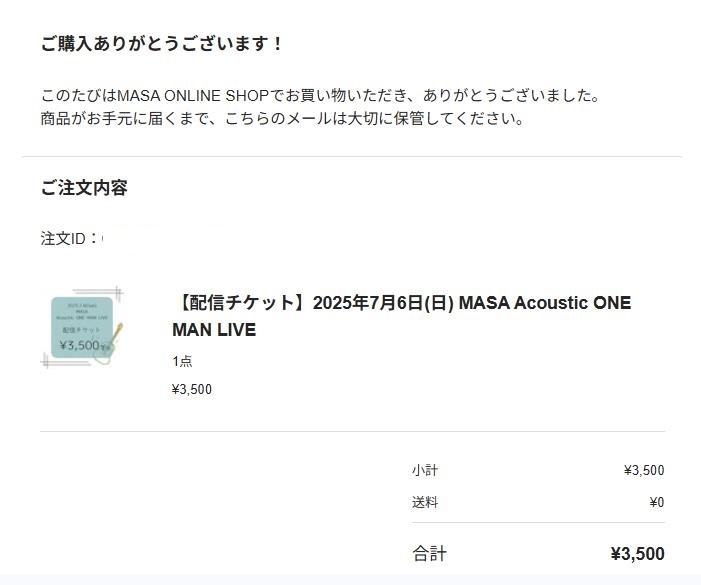Select the ご注文内容 section heading
701x585 pixels.
(x=84, y=188)
